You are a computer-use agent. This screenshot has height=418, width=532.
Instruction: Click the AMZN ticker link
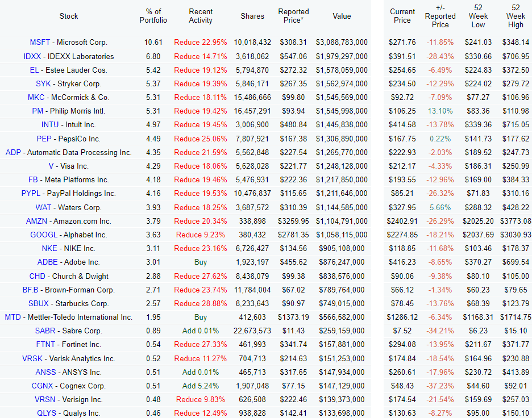coord(36,221)
